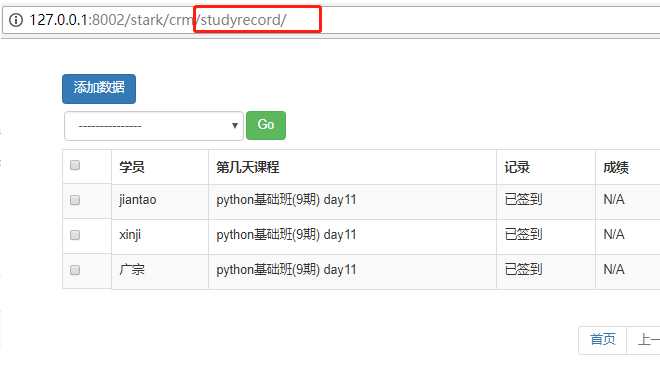Click the 添加数据 button

[99, 88]
